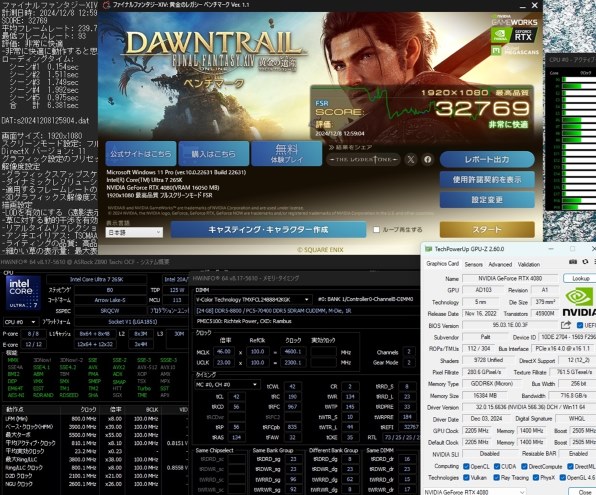The image size is (596, 495).
Task: Switch to the Sensors tab
Action: pyautogui.click(x=474, y=264)
